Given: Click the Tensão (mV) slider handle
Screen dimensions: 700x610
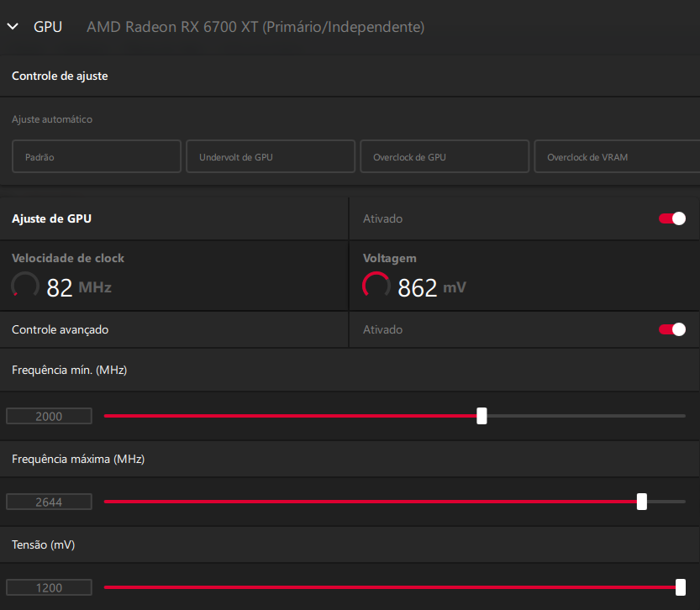Looking at the screenshot, I should coord(681,587).
